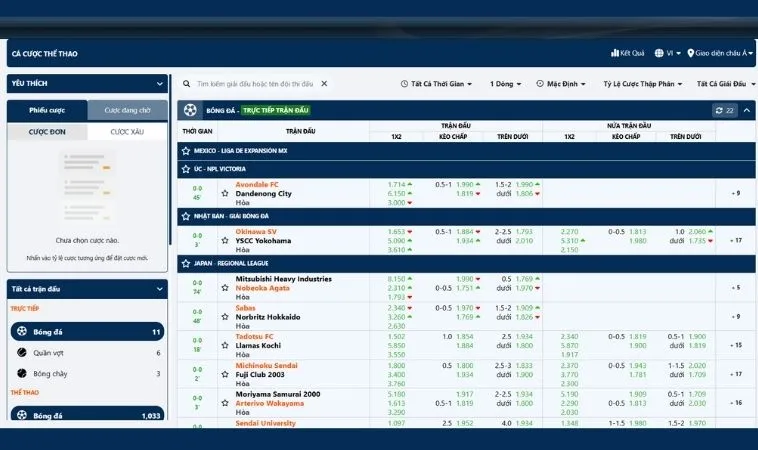Click the league search input field
The width and height of the screenshot is (758, 450).
click(255, 84)
